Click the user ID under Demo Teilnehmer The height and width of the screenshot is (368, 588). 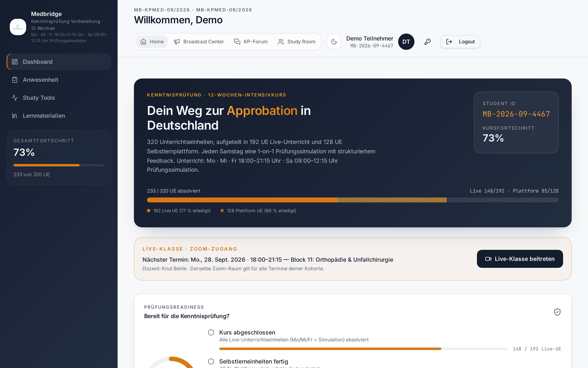tap(372, 46)
